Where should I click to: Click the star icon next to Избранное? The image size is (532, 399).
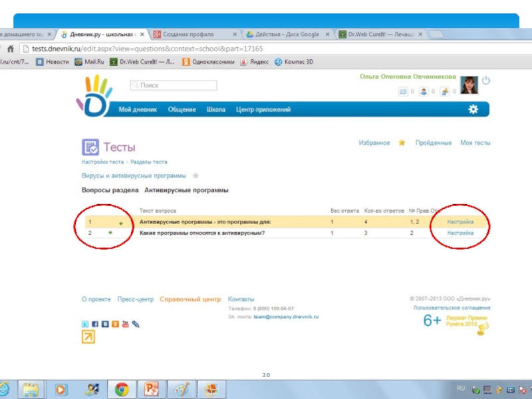[402, 143]
